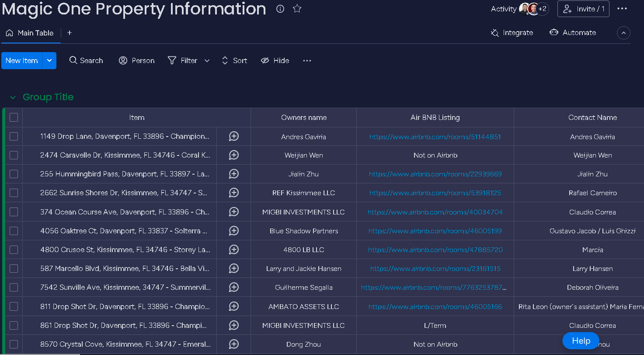Click the Group Title heading
644x355 pixels.
[x=48, y=97]
